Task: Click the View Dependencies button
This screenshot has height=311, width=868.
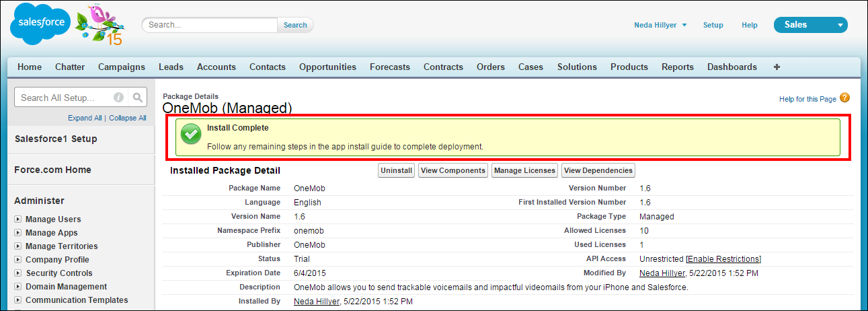Action: point(598,170)
